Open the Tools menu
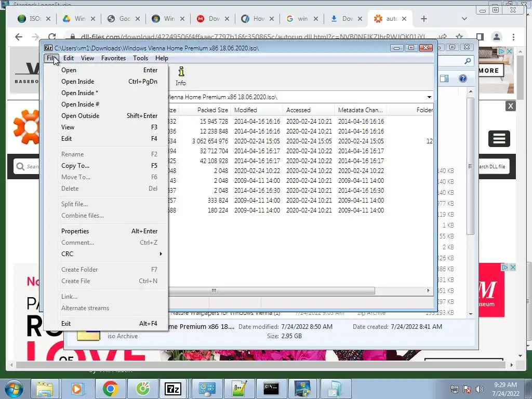Image resolution: width=532 pixels, height=399 pixels. coord(140,58)
